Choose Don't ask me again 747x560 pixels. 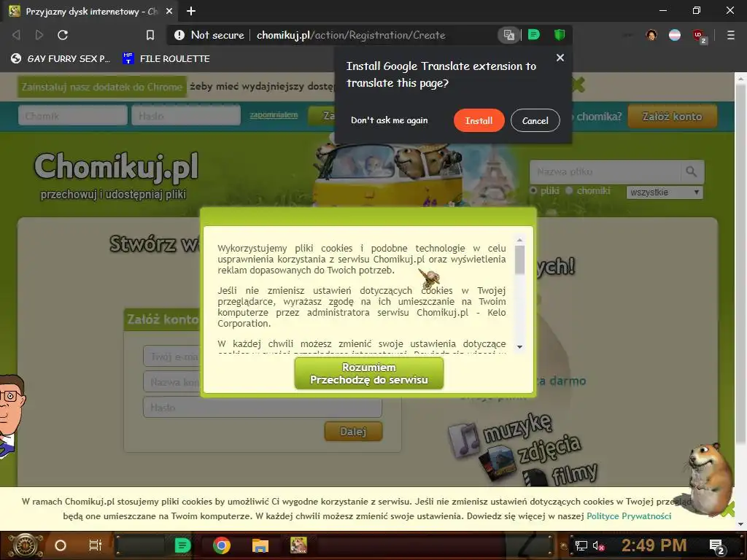(390, 120)
